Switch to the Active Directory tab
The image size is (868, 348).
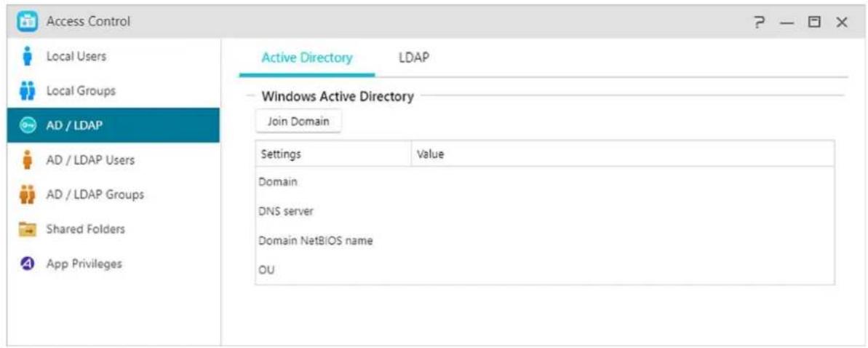point(307,58)
